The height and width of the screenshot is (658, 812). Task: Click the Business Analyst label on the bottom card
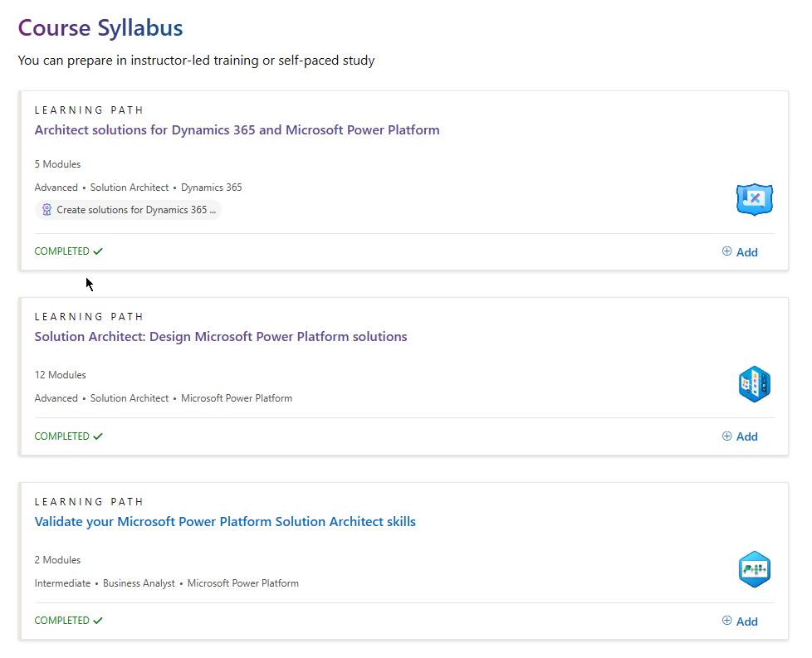tap(139, 582)
